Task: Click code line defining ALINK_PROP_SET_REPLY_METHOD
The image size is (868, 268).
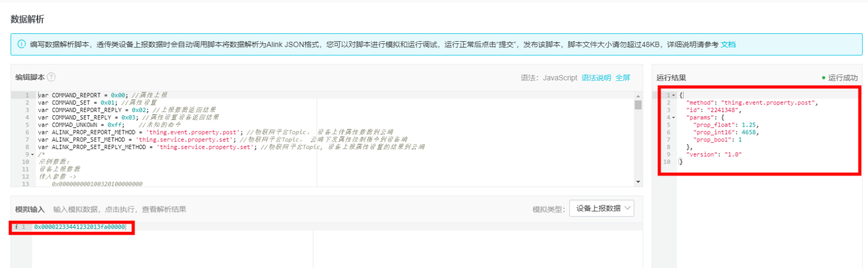Action: pyautogui.click(x=231, y=147)
